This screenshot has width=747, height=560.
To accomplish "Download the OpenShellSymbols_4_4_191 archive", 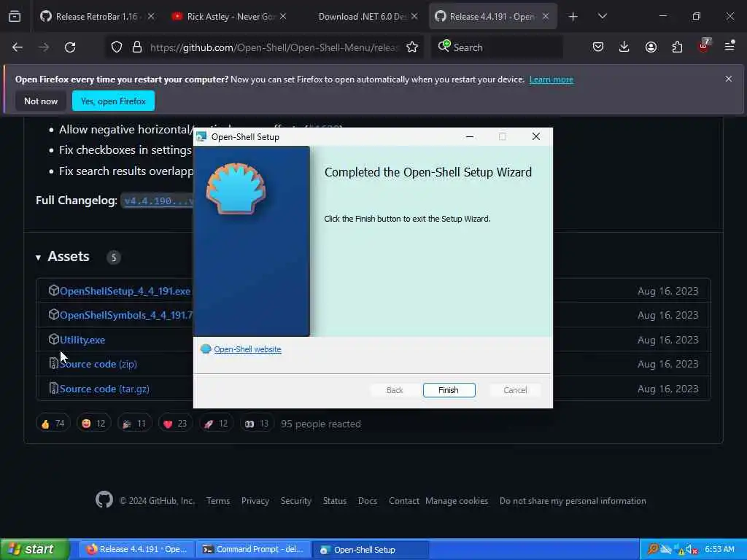I will click(126, 315).
